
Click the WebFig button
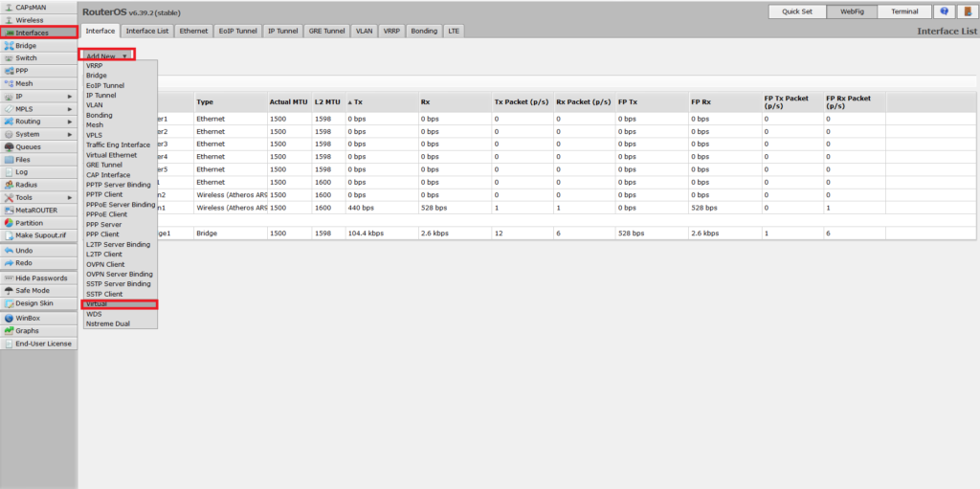click(x=851, y=11)
